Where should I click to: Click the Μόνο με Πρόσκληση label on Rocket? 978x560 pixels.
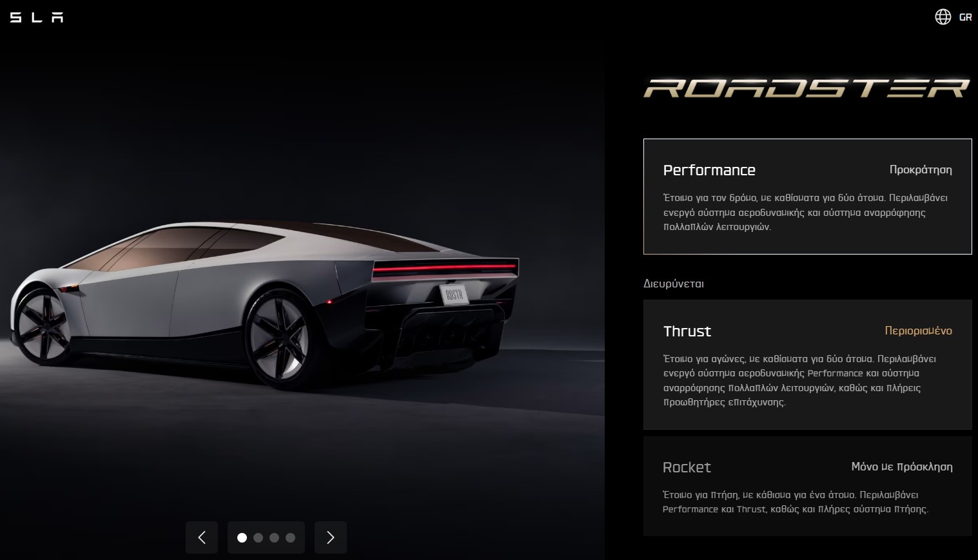pos(902,467)
